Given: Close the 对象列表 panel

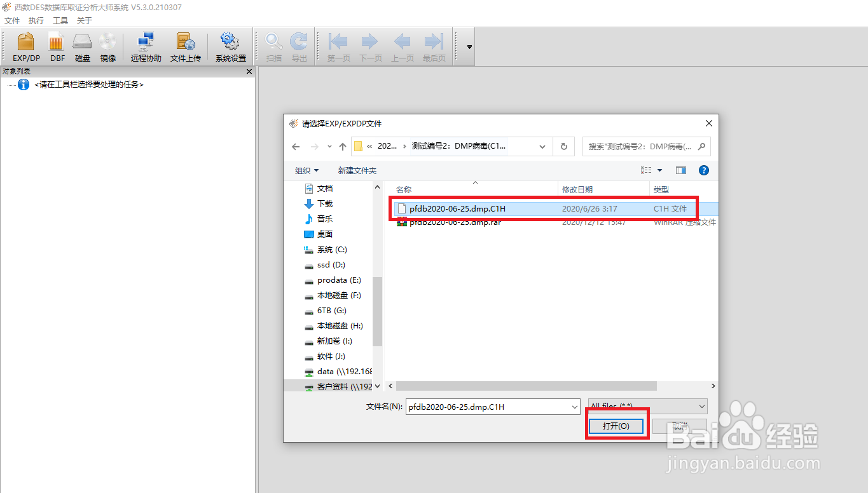Looking at the screenshot, I should (249, 72).
